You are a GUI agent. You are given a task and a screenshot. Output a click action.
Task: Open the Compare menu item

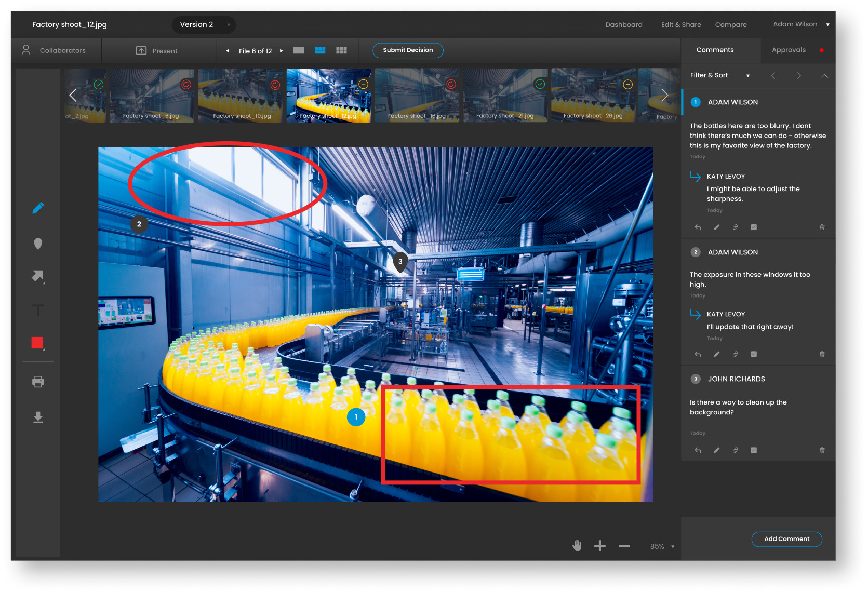click(x=730, y=25)
